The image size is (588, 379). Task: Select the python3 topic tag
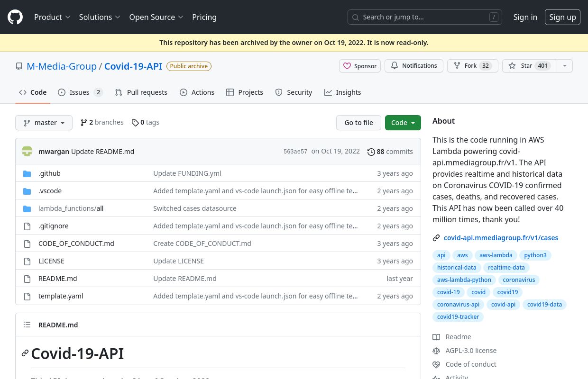(535, 255)
